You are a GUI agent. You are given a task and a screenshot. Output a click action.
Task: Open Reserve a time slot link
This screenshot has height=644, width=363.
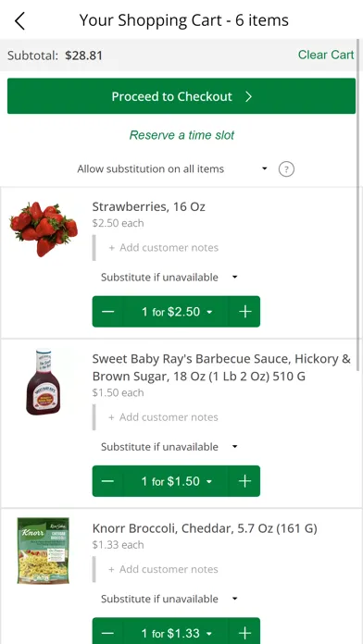point(181,135)
